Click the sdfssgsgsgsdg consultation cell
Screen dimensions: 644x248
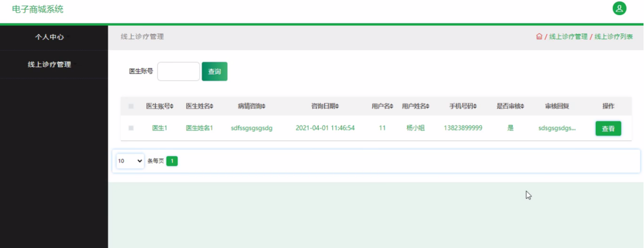[x=252, y=128]
